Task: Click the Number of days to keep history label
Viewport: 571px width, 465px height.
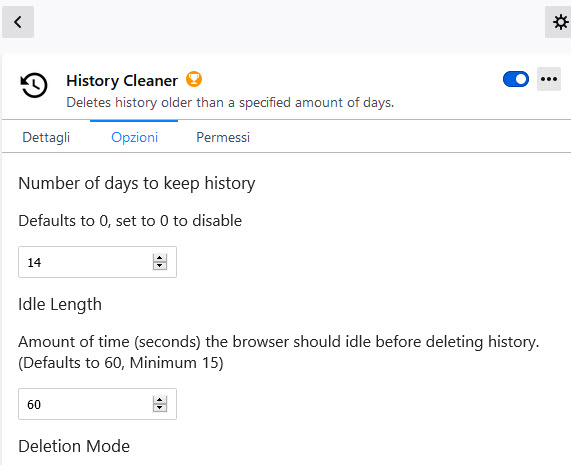Action: pos(137,183)
